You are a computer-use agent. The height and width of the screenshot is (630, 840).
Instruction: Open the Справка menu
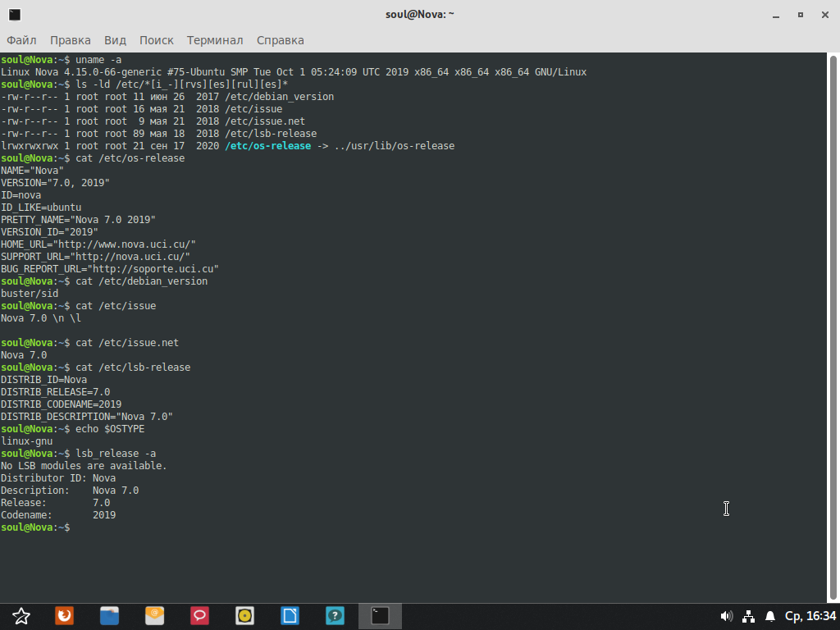(x=281, y=40)
